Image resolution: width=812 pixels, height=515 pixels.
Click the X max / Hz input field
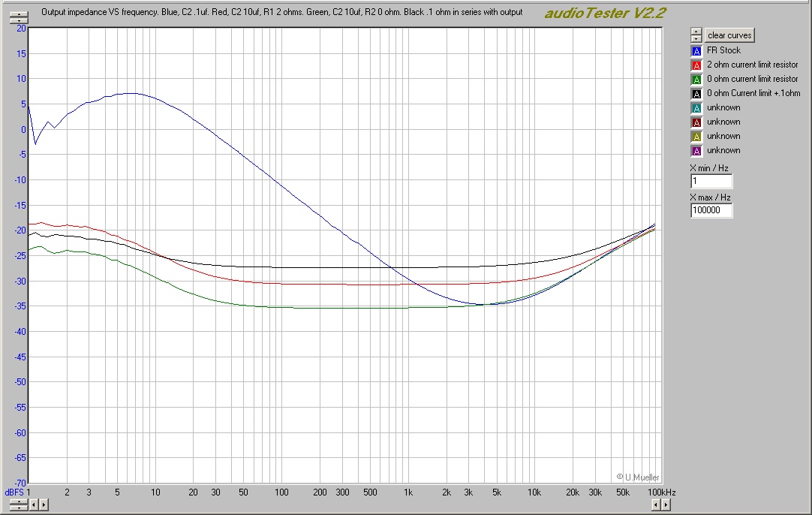[711, 210]
